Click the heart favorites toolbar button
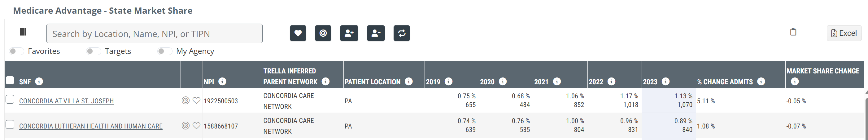 pyautogui.click(x=298, y=33)
